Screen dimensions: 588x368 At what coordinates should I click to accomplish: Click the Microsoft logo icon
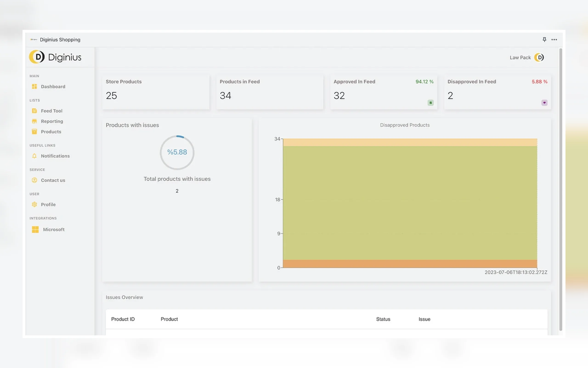pyautogui.click(x=35, y=230)
